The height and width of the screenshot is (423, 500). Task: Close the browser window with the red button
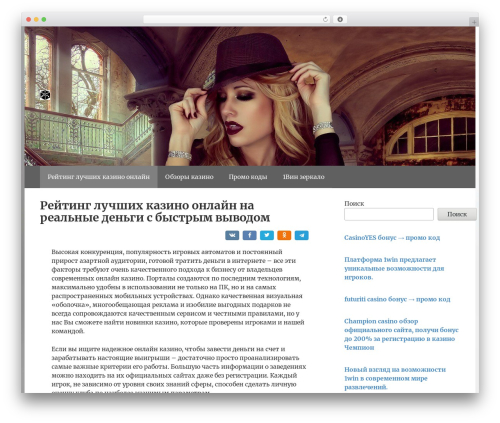[x=29, y=19]
